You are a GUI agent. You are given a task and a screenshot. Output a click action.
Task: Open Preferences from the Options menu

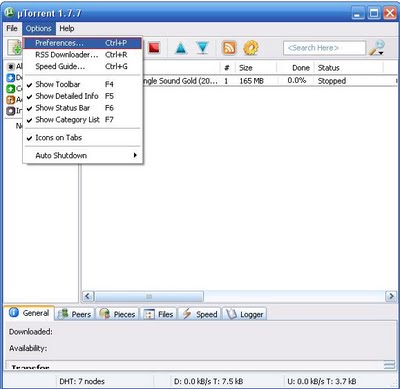pyautogui.click(x=83, y=43)
